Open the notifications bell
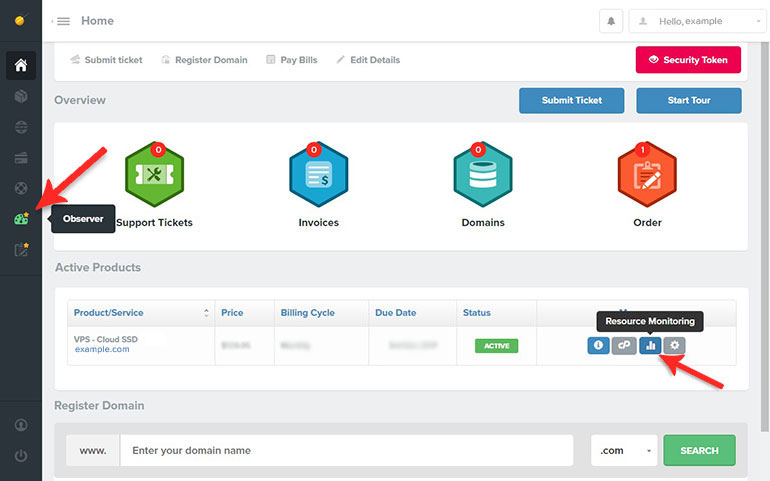This screenshot has height=481, width=770. pos(611,22)
